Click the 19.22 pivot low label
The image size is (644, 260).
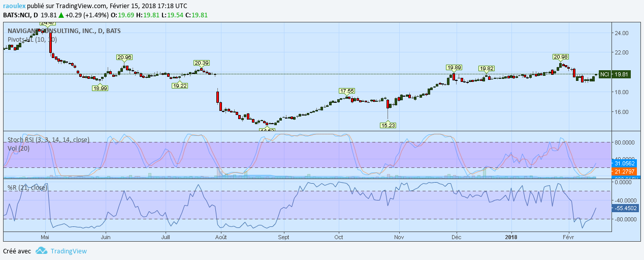[x=180, y=85]
